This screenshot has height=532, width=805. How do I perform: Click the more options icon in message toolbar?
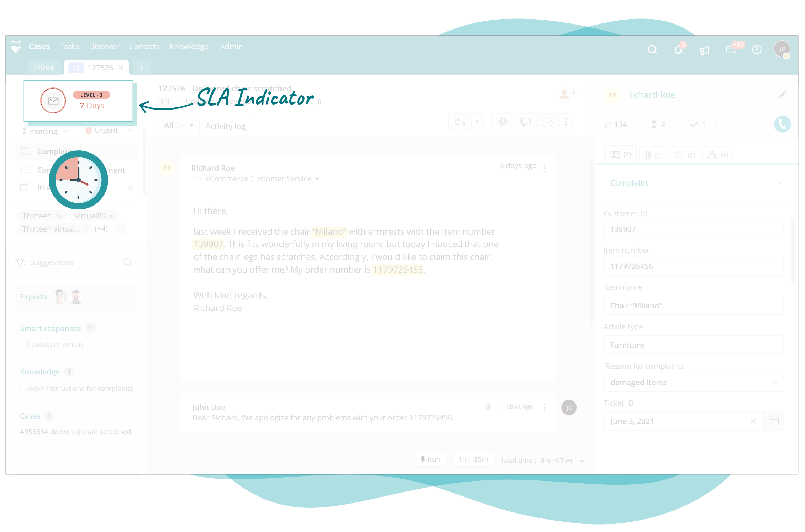[565, 122]
